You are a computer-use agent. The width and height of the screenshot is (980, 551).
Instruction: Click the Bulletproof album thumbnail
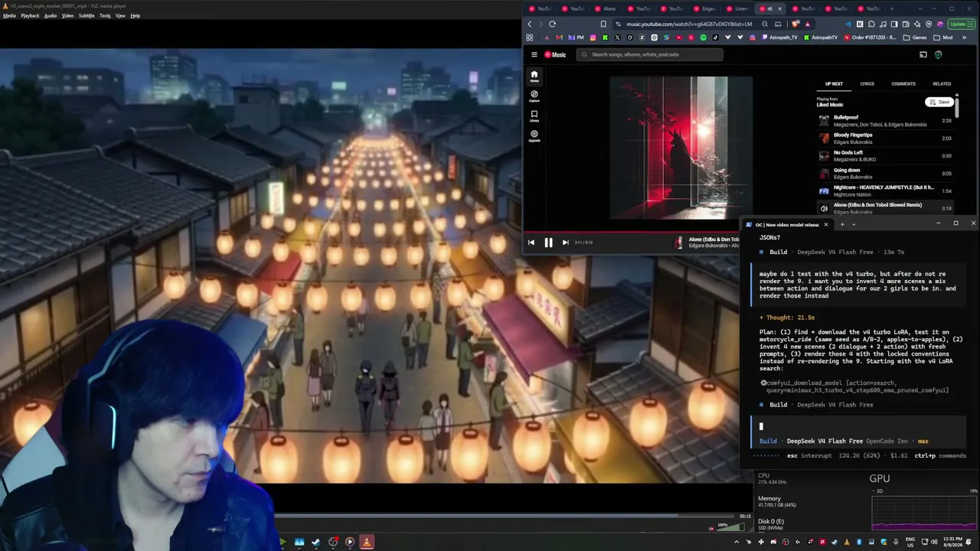click(824, 121)
